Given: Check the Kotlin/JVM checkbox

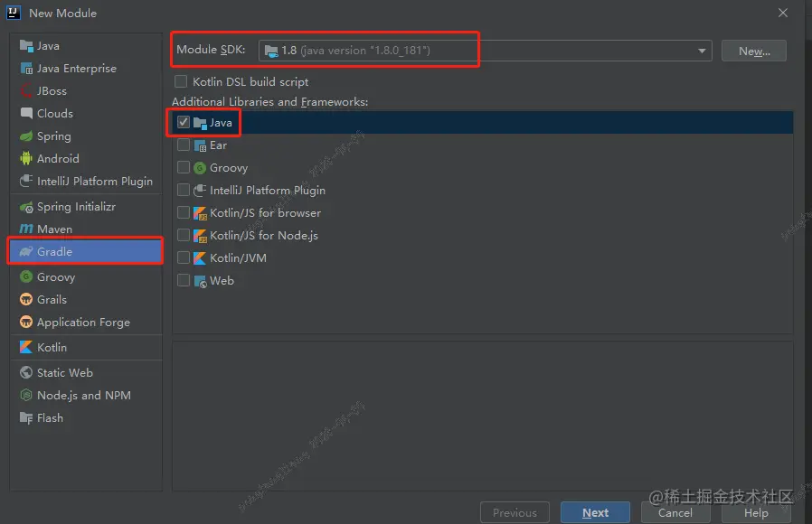Looking at the screenshot, I should click(184, 257).
